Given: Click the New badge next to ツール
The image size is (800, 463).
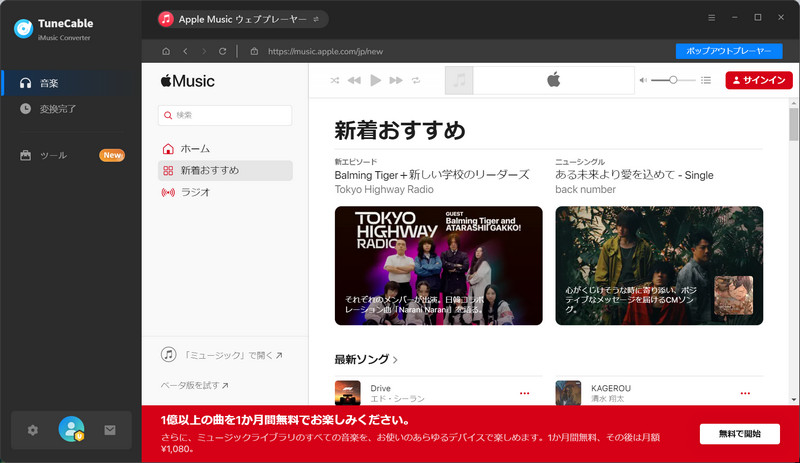Looking at the screenshot, I should click(x=112, y=155).
